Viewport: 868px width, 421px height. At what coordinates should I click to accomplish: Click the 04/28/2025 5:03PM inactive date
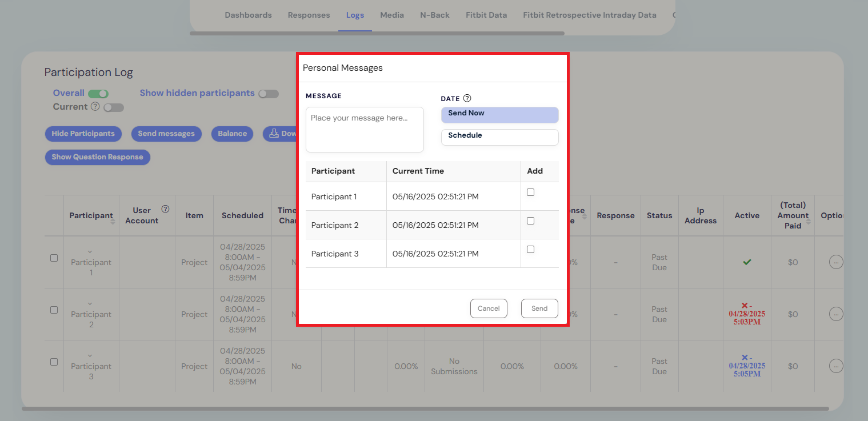[x=747, y=318]
